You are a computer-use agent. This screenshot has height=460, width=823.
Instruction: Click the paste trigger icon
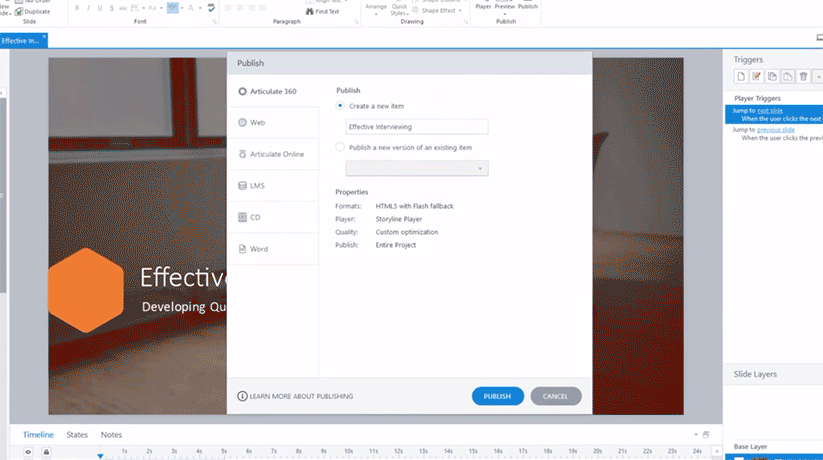[x=788, y=77]
